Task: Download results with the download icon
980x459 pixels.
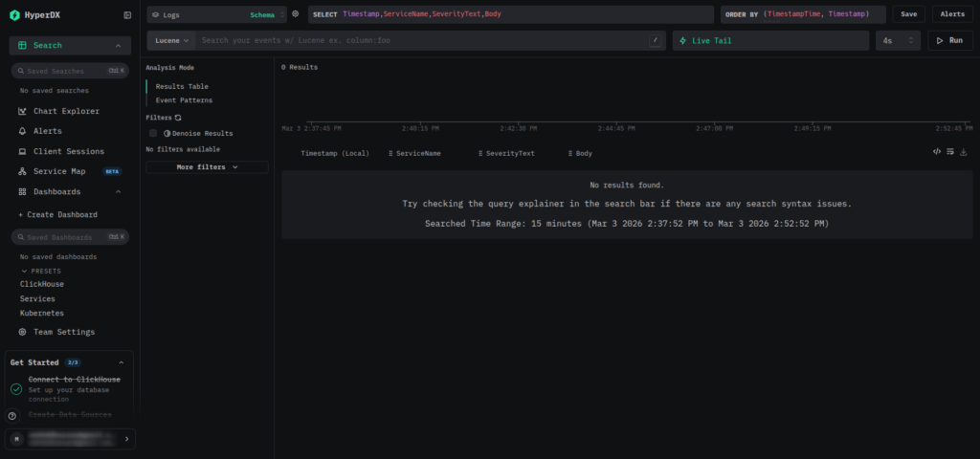Action: click(x=964, y=152)
